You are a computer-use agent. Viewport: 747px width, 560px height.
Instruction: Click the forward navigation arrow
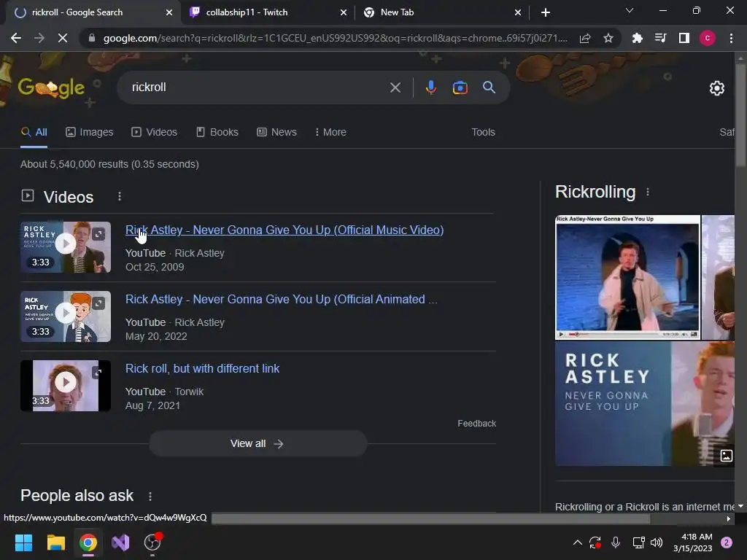(x=39, y=38)
